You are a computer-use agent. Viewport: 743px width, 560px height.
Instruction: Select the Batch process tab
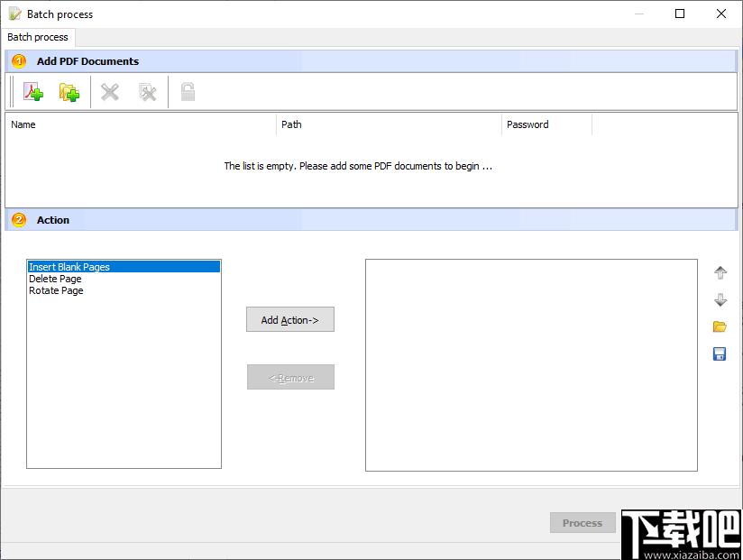pyautogui.click(x=38, y=37)
